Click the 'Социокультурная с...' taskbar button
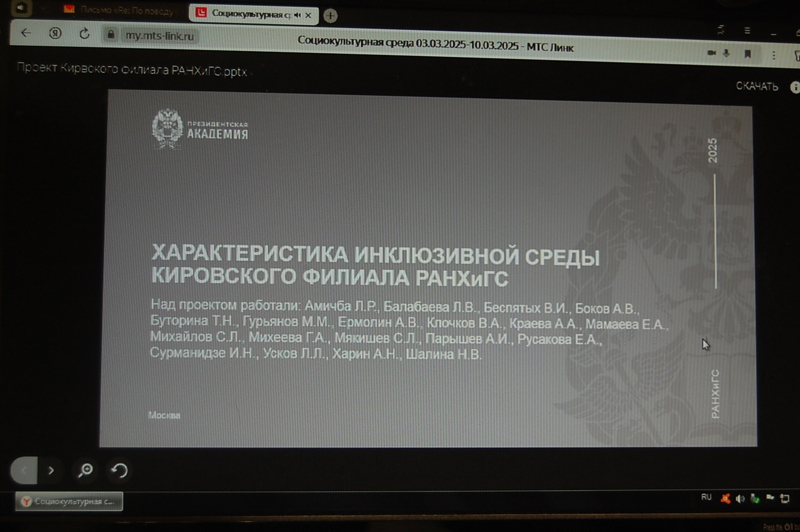 69,501
